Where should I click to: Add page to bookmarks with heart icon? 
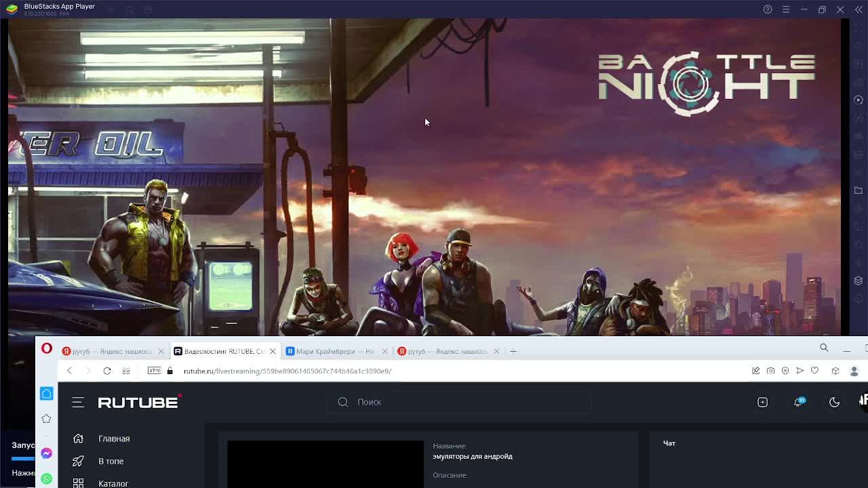(x=815, y=371)
